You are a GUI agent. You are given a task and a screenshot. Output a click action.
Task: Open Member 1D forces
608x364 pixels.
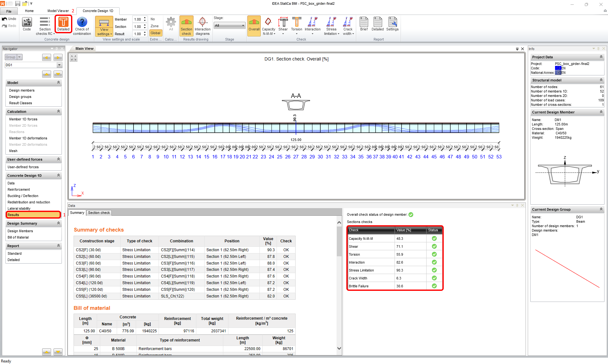[x=23, y=119]
